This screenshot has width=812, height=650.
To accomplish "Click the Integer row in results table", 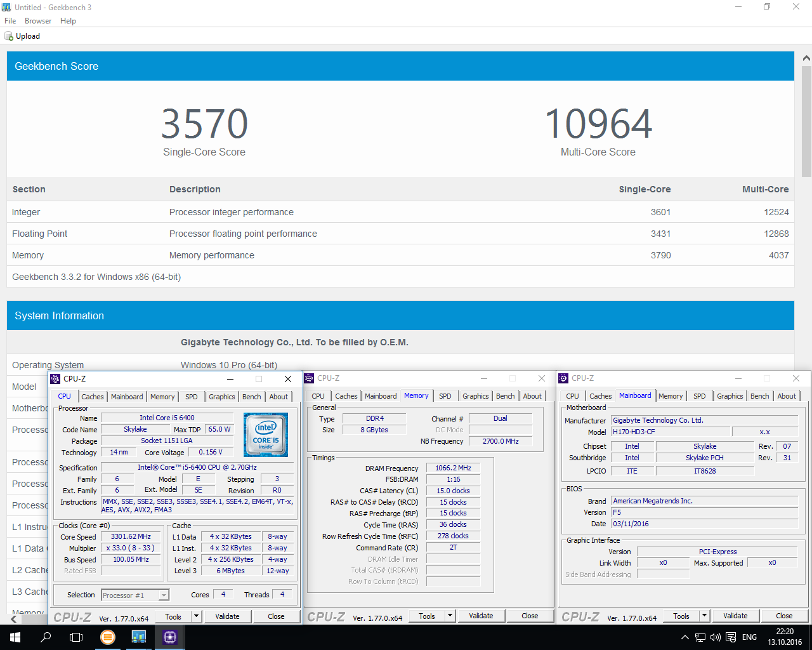I will [400, 212].
